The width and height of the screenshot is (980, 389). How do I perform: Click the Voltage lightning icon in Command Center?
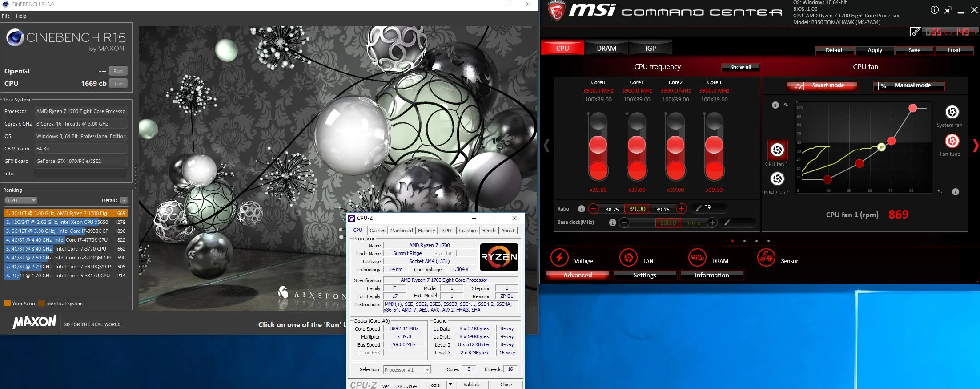coord(559,257)
